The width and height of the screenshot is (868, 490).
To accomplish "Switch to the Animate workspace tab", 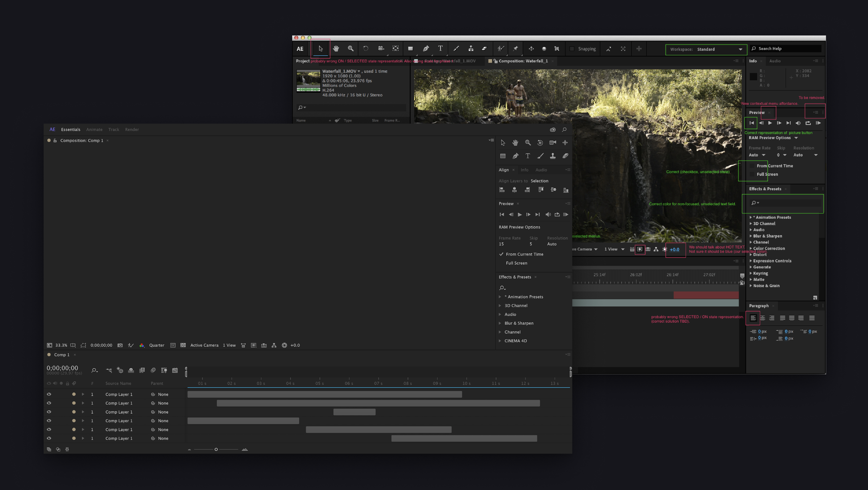I will (94, 130).
